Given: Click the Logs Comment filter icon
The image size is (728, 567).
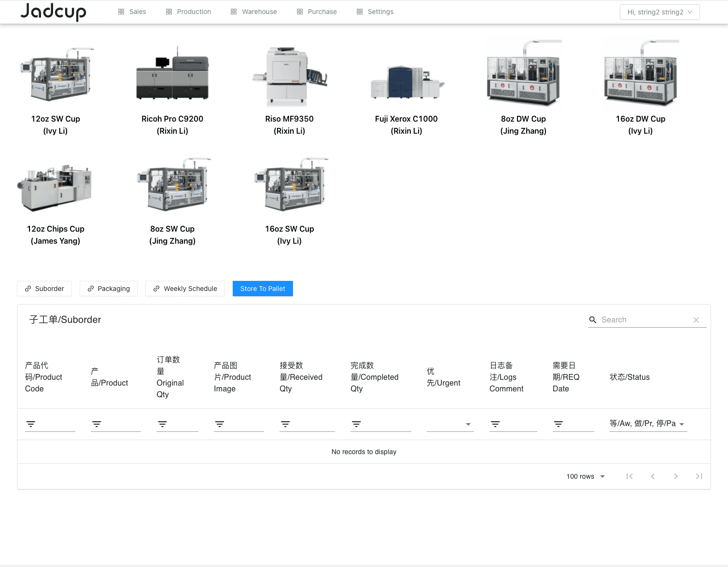Looking at the screenshot, I should 495,424.
